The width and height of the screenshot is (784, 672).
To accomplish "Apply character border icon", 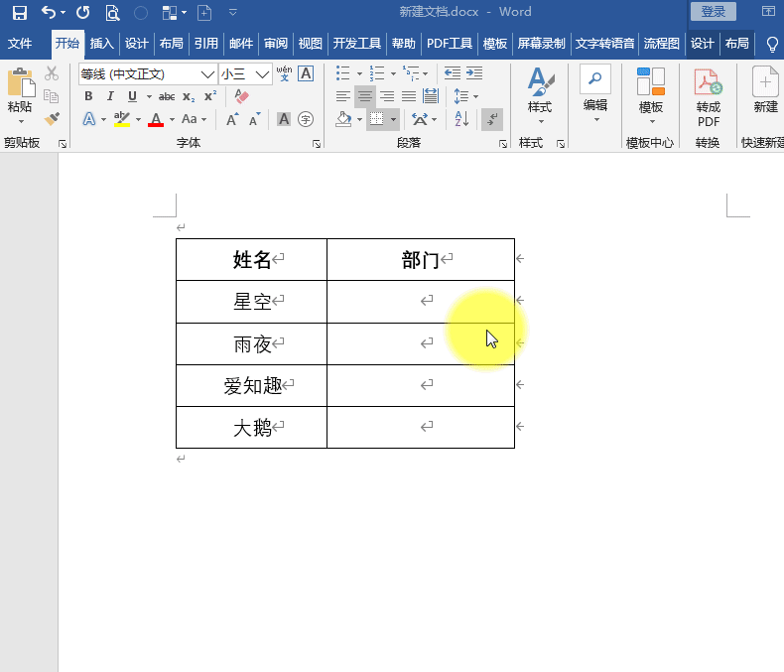I will [306, 73].
